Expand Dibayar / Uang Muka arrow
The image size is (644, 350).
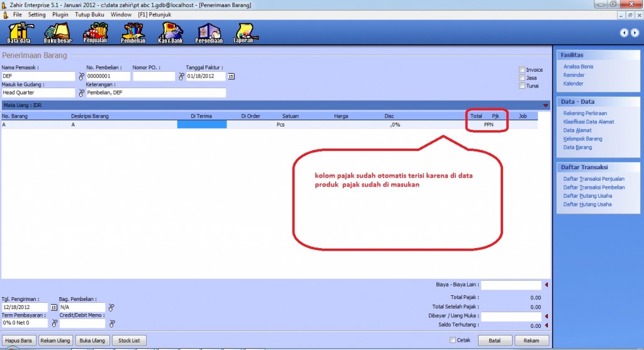(x=546, y=316)
